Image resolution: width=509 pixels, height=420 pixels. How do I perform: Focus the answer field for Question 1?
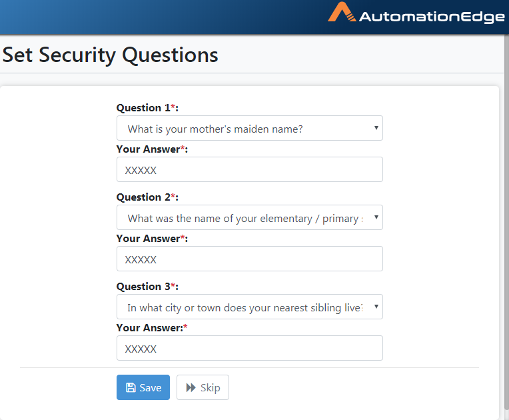tap(250, 169)
